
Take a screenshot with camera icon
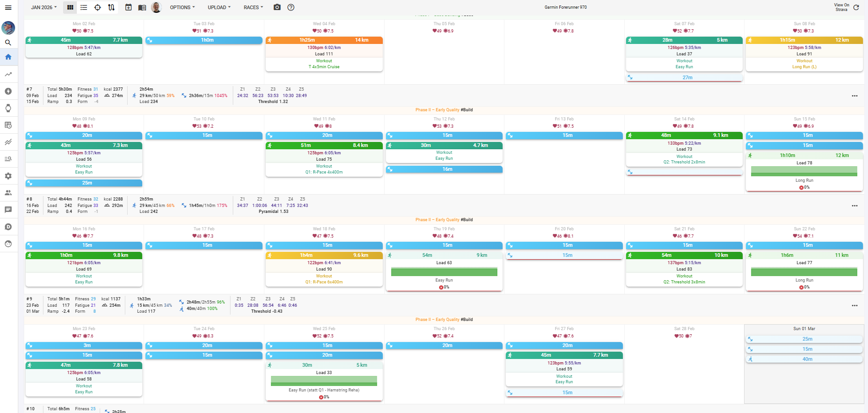click(x=277, y=7)
